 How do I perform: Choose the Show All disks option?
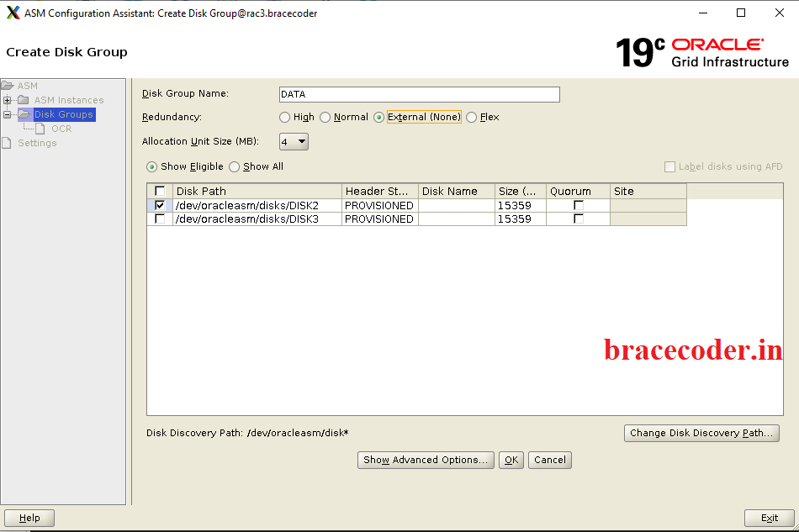[x=235, y=167]
